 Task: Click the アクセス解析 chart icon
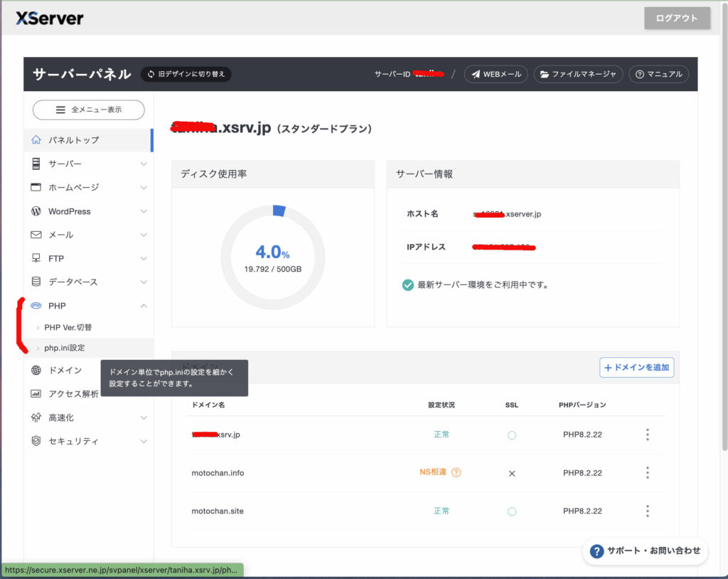[x=36, y=393]
